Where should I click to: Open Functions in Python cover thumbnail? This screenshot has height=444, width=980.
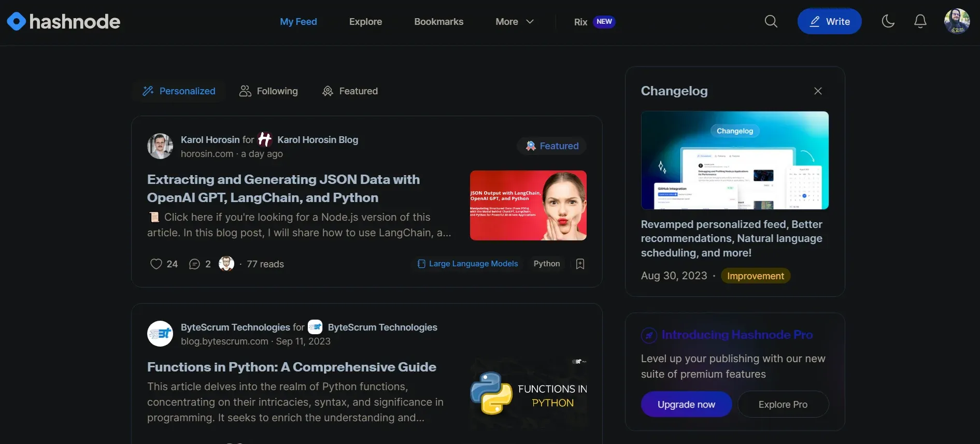(528, 393)
